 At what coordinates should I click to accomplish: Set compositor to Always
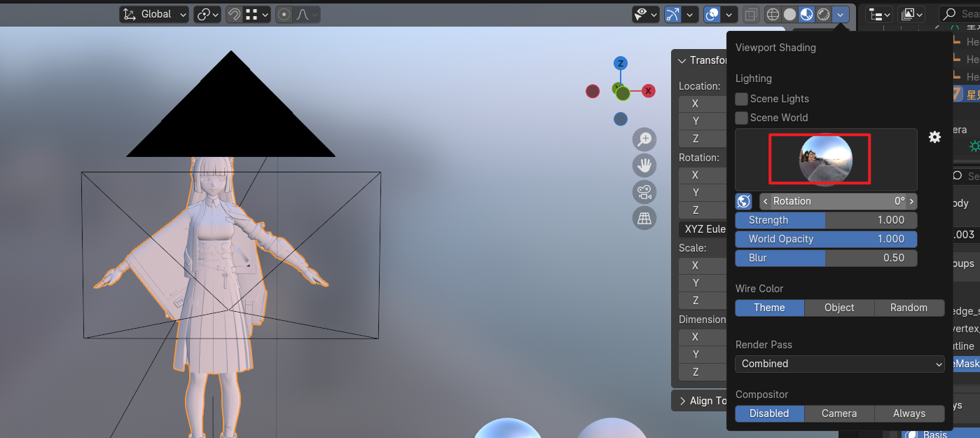(909, 413)
